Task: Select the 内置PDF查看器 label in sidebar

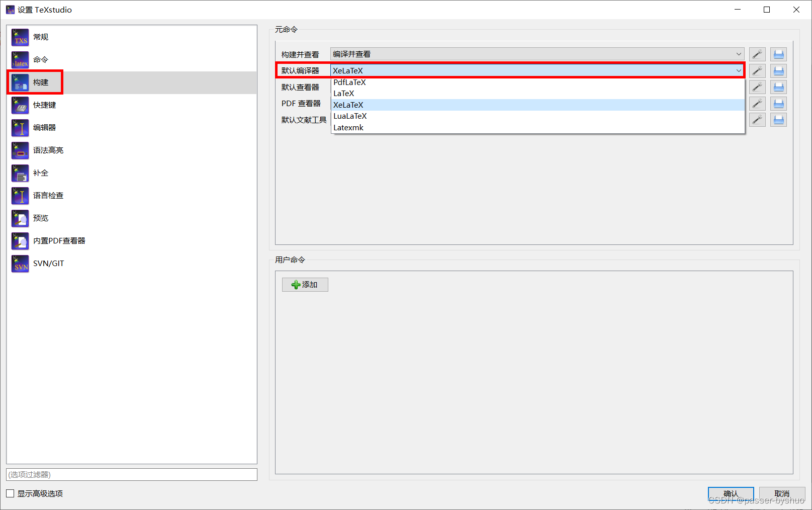Action: coord(59,241)
